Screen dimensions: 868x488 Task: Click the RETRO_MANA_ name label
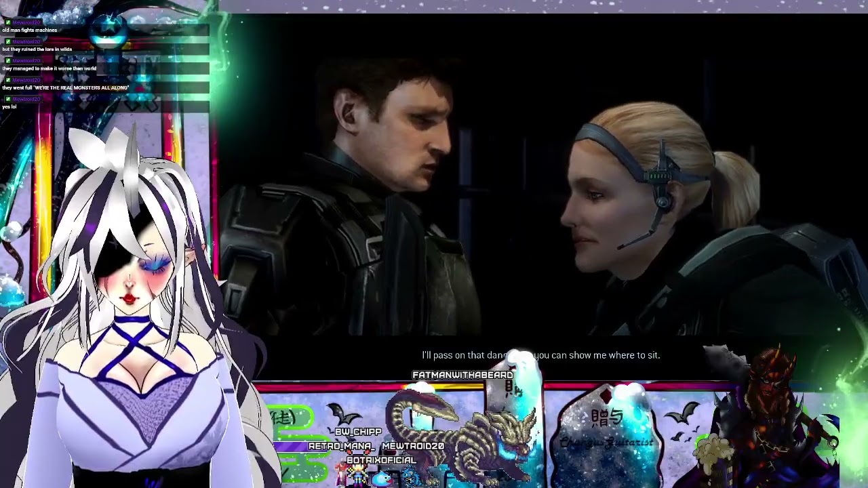click(x=341, y=446)
